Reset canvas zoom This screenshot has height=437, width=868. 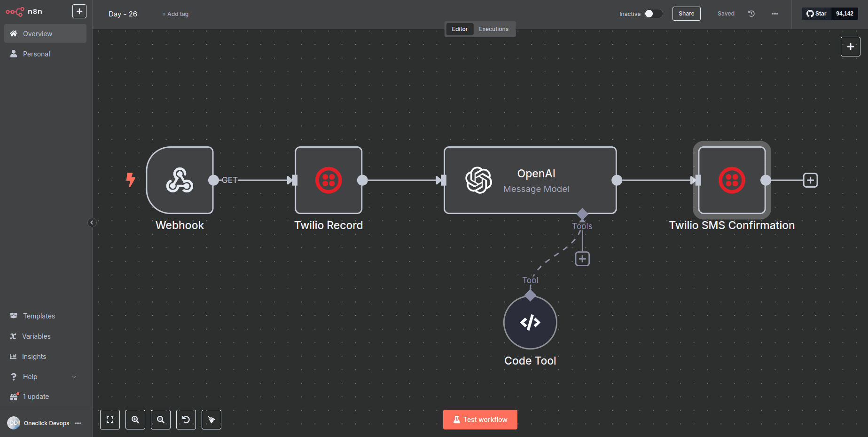[x=186, y=420]
